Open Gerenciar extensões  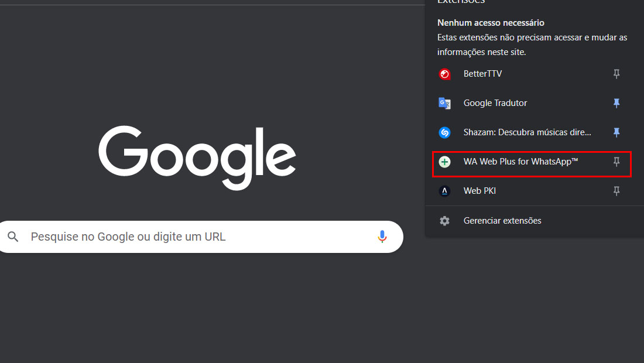[502, 221]
